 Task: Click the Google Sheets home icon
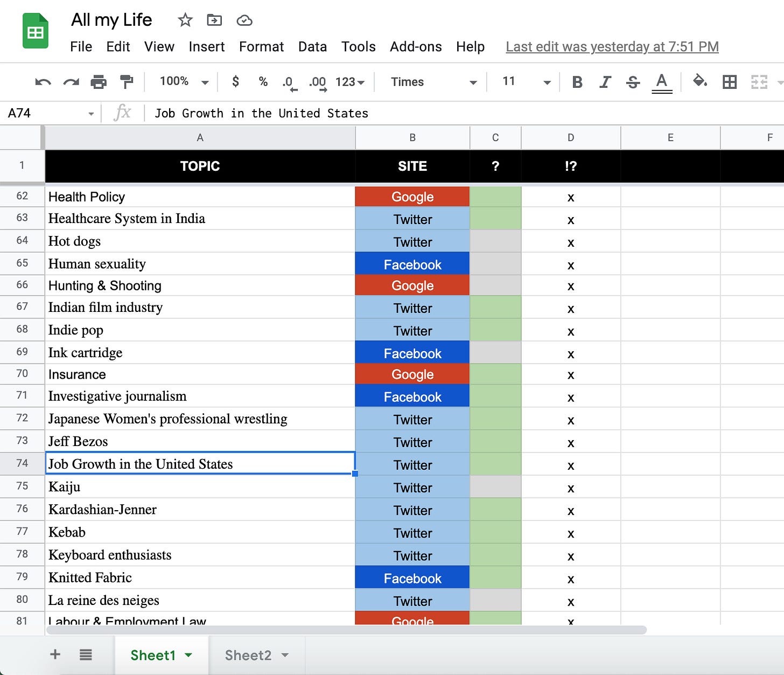[36, 31]
